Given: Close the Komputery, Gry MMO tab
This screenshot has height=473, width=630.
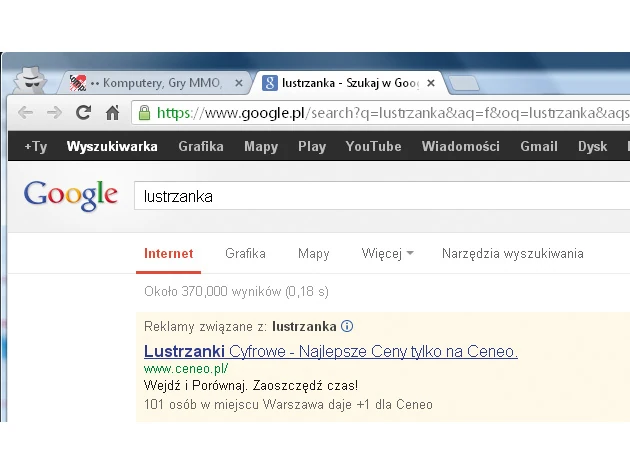Looking at the screenshot, I should tap(239, 83).
